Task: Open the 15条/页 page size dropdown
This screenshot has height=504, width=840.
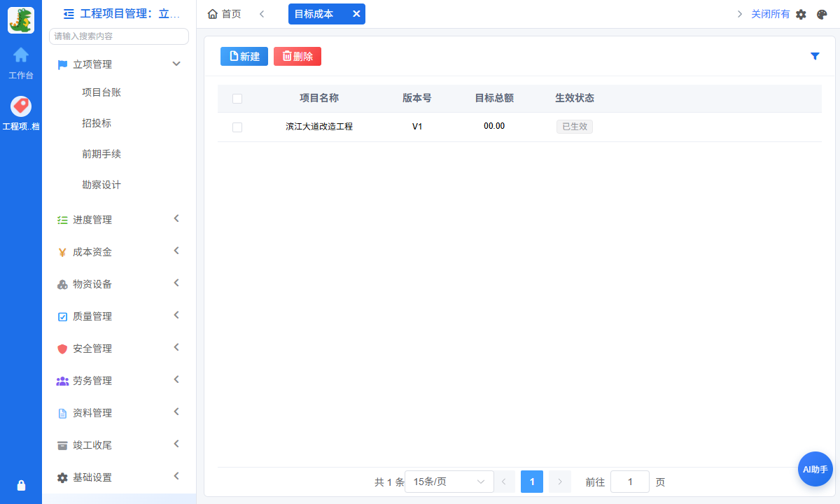Action: (449, 482)
